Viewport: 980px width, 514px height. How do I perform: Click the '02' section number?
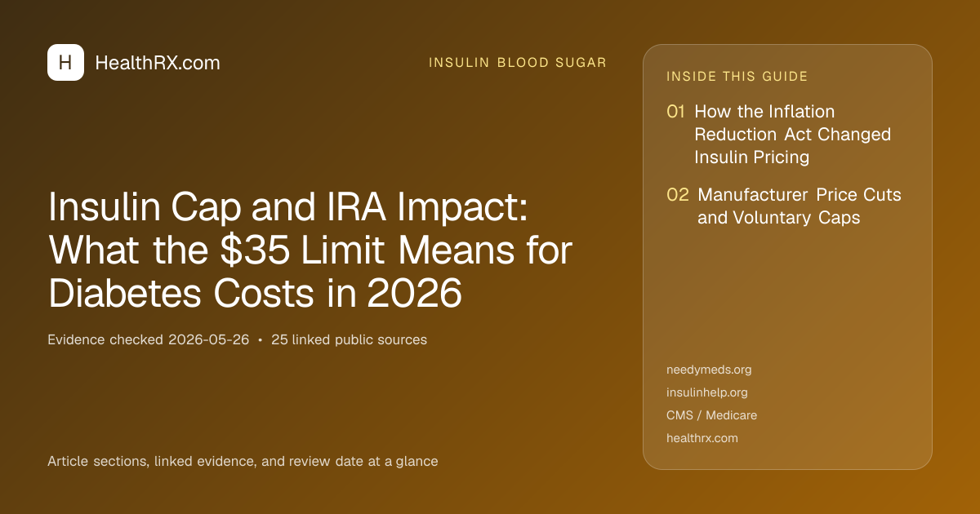click(678, 195)
